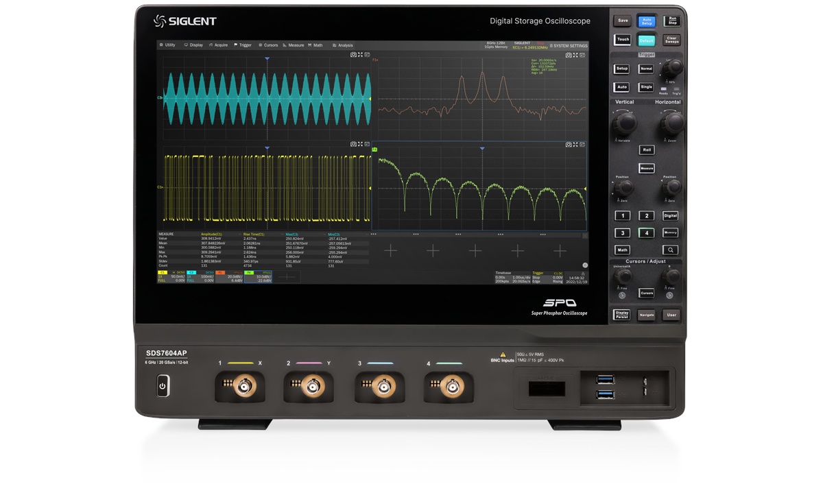Push the trigger Level knob
Viewport: 823px width, 504px height.
click(673, 68)
